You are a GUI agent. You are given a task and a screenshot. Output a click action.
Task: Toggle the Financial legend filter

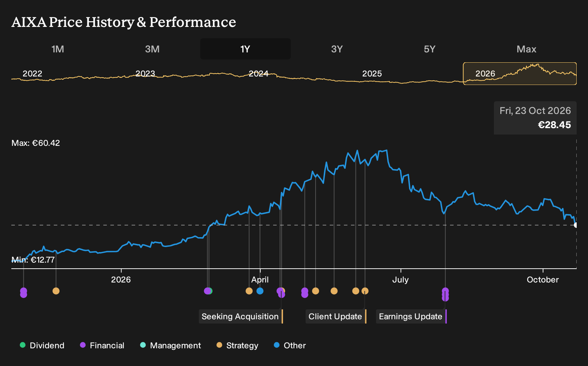(x=102, y=345)
